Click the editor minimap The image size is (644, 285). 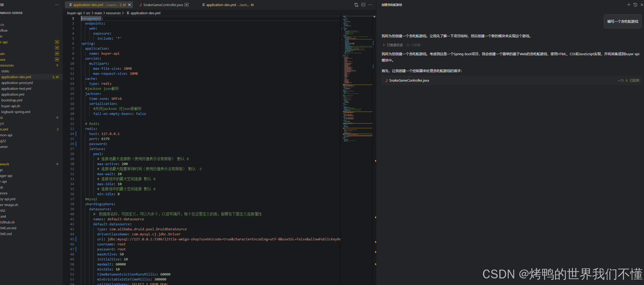pos(357,79)
